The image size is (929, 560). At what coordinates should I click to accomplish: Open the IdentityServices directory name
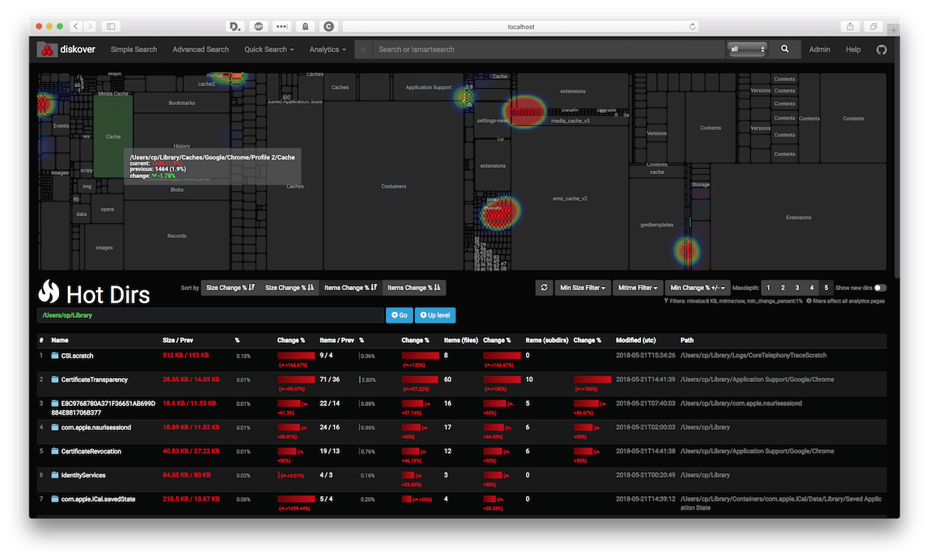click(x=83, y=475)
